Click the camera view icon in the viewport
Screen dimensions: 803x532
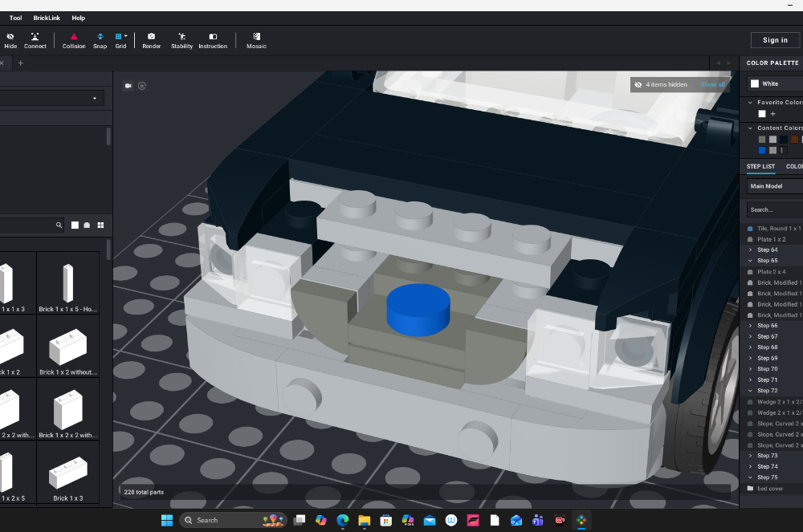coord(128,86)
